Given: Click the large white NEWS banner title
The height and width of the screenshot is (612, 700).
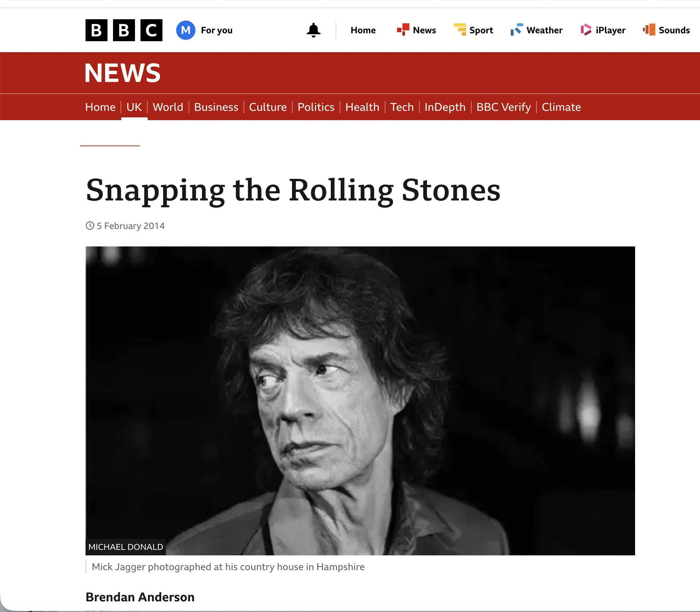Looking at the screenshot, I should [123, 73].
